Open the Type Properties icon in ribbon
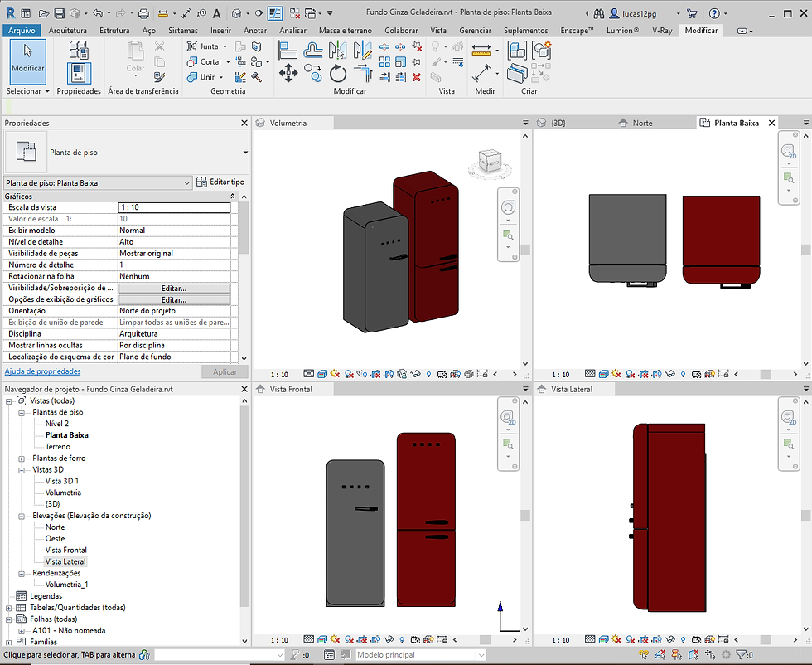 click(x=79, y=51)
